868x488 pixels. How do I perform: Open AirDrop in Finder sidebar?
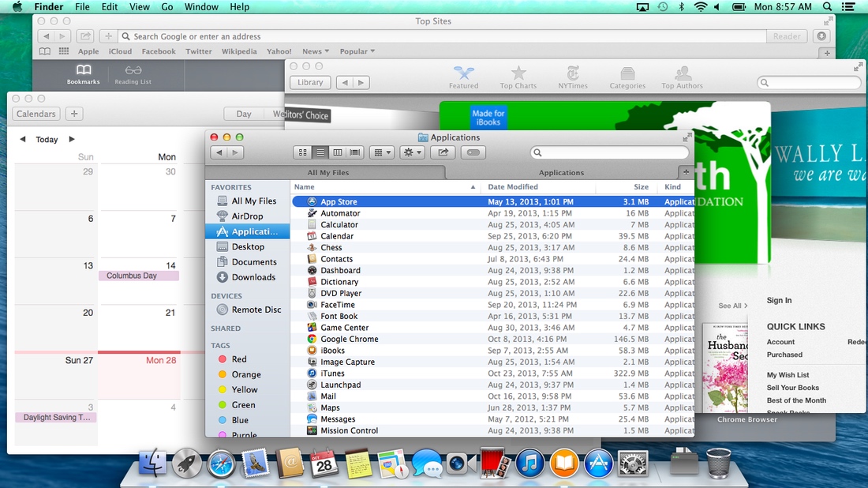point(247,216)
